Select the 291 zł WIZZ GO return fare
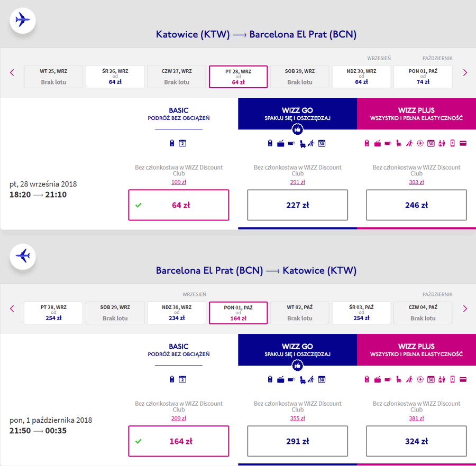This screenshot has height=466, width=476. coord(297,441)
